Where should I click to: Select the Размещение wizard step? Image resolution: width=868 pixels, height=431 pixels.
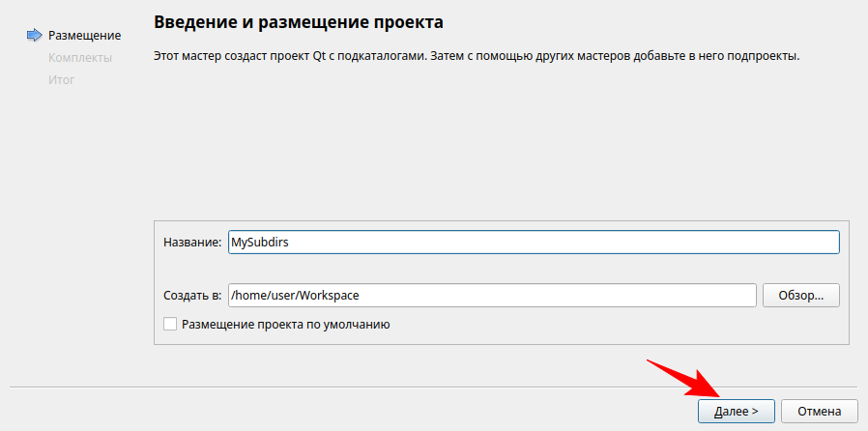tap(84, 36)
